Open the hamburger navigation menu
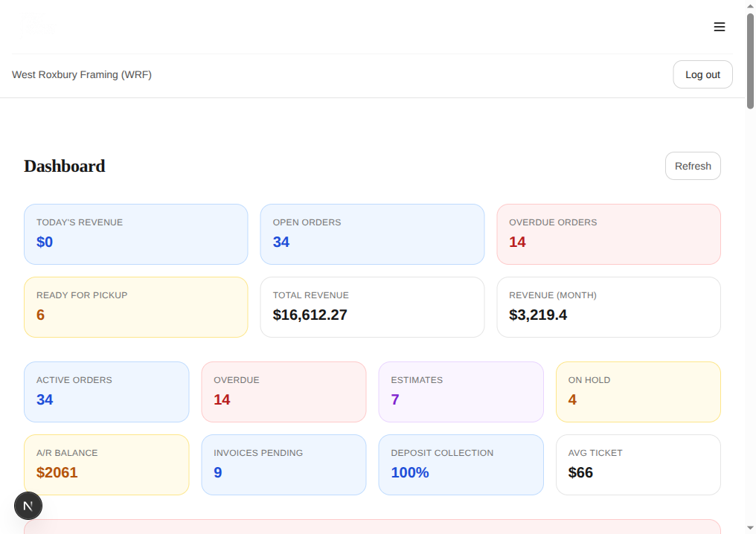The width and height of the screenshot is (756, 534). 719,27
